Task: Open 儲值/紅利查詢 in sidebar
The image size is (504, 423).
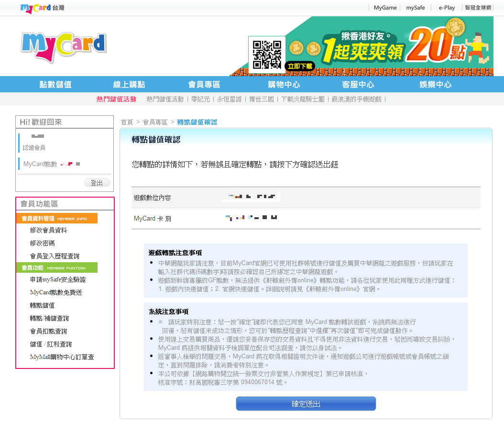Action: point(51,344)
